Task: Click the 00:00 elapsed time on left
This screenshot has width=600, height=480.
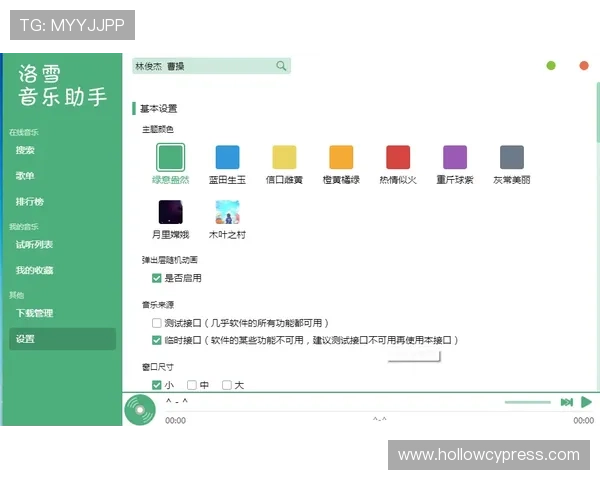Action: coord(175,420)
